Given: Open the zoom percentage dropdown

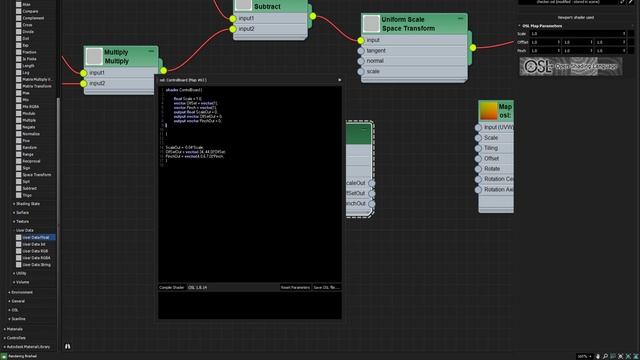Looking at the screenshot, I should 584,356.
